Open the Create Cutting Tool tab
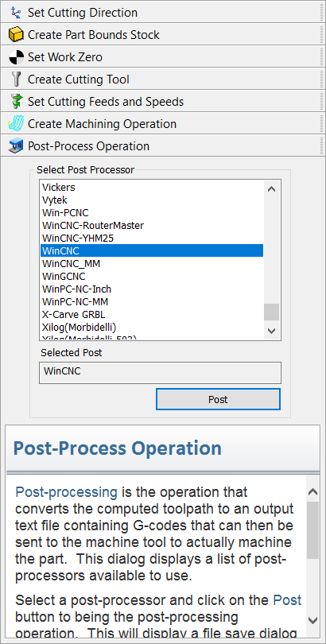This screenshot has height=644, width=326. (161, 79)
